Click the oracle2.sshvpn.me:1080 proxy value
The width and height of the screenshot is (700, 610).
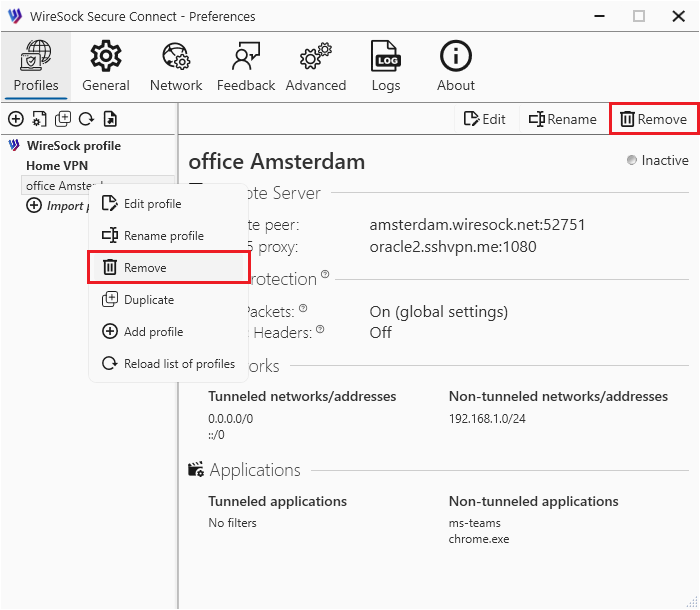tap(453, 247)
